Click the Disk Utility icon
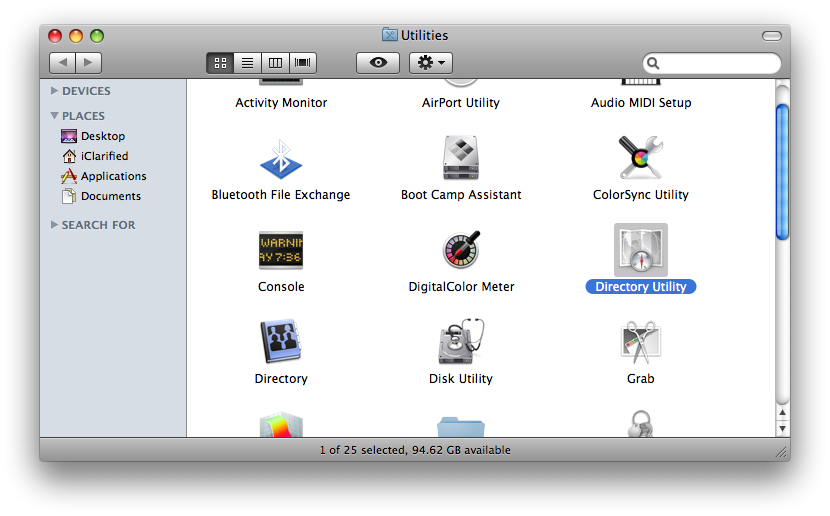 (x=461, y=342)
